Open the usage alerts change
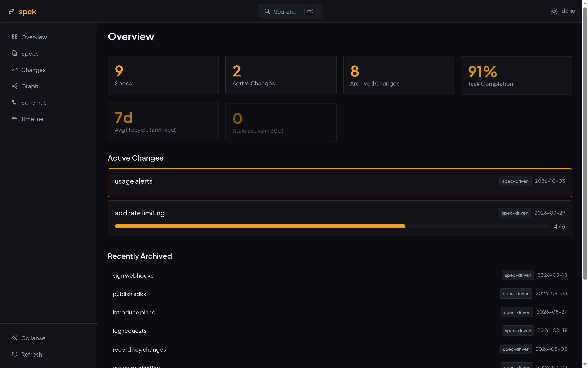This screenshot has height=368, width=588. coord(340,183)
